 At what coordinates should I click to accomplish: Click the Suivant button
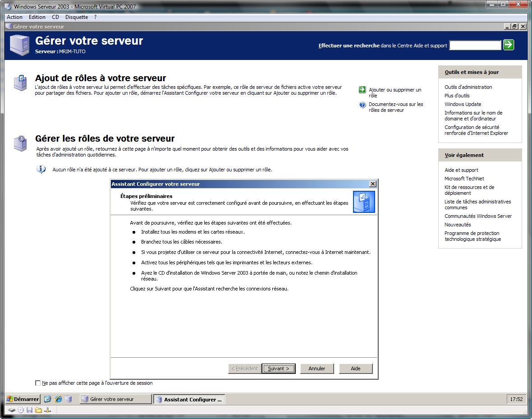tap(279, 368)
